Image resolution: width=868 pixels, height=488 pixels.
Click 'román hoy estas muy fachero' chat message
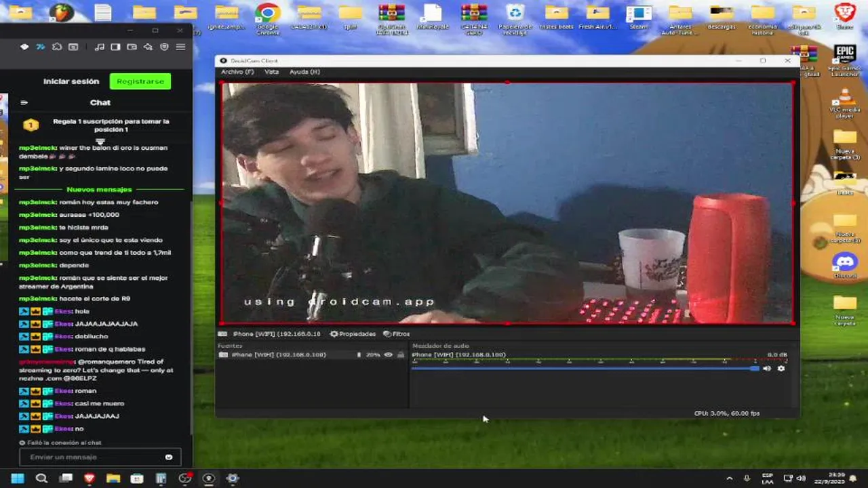pyautogui.click(x=89, y=202)
